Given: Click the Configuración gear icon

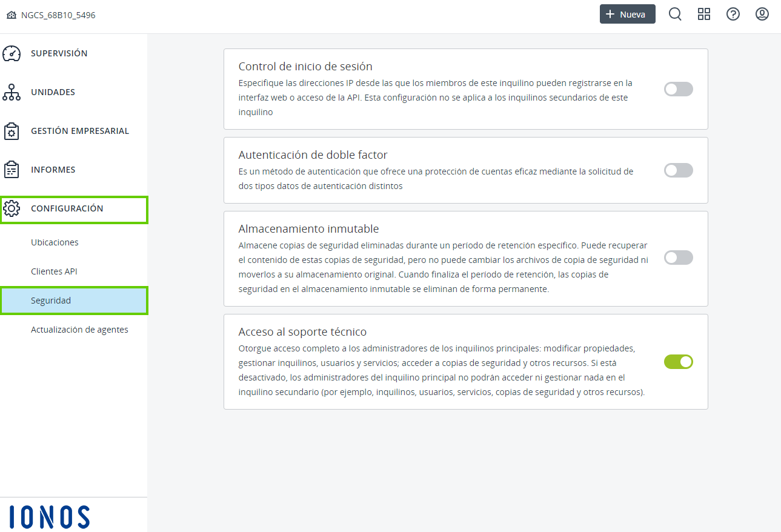Looking at the screenshot, I should (x=12, y=208).
